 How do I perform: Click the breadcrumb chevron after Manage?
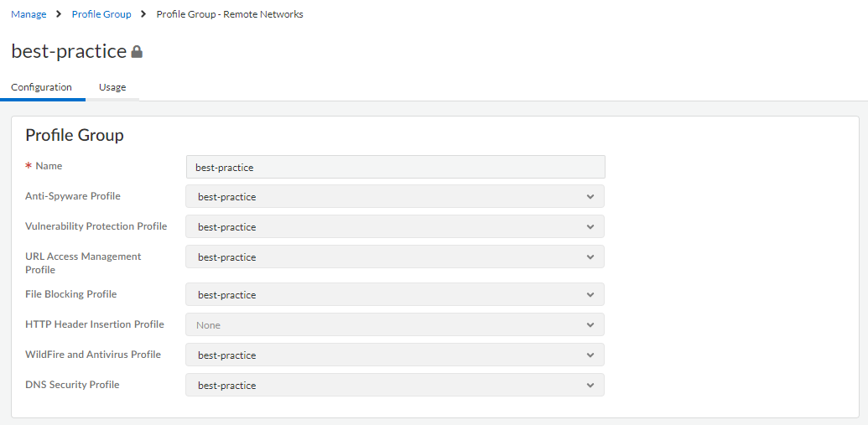60,14
